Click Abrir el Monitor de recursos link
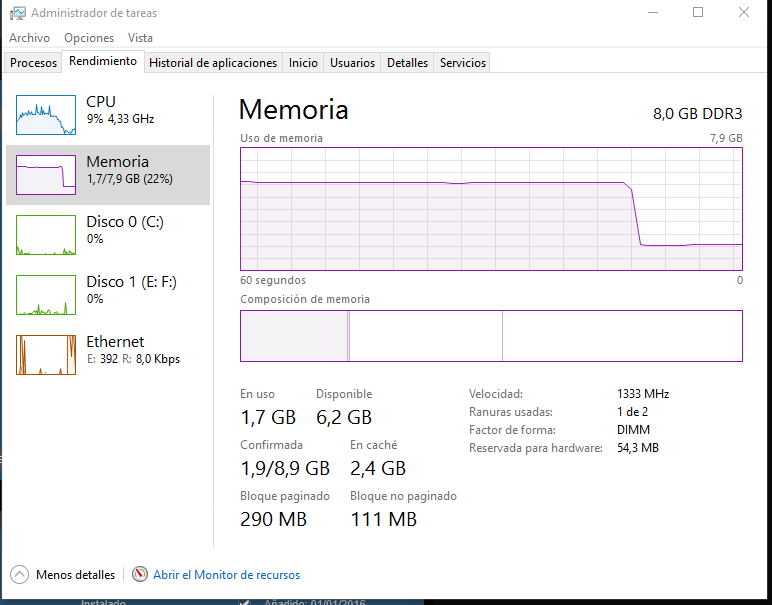 click(226, 575)
